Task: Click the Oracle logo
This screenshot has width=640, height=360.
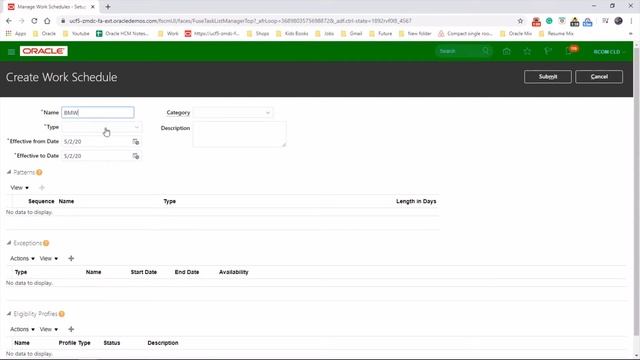Action: [44, 51]
